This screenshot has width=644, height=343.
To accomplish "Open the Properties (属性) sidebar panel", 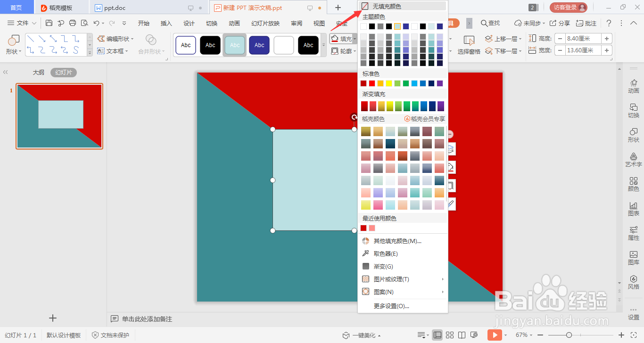I will 634,233.
